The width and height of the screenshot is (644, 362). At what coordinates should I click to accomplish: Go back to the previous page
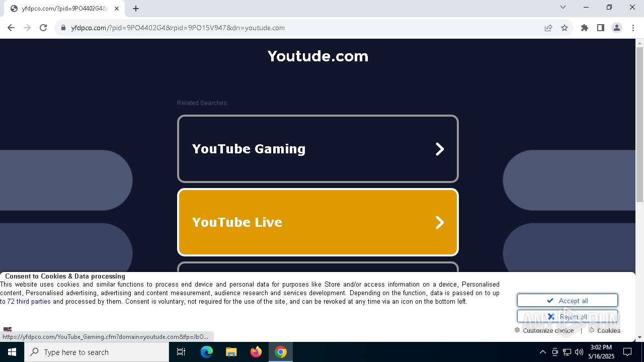[11, 28]
